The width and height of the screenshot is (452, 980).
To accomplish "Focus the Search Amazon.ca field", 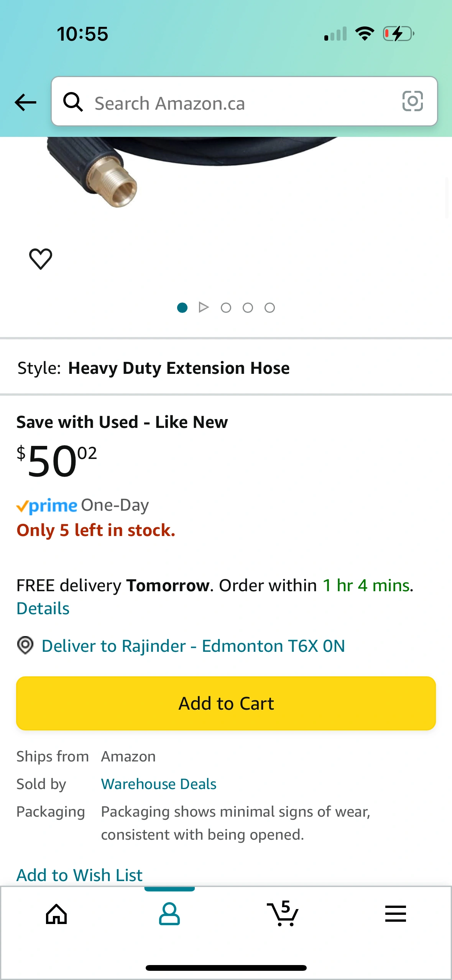I will (238, 104).
